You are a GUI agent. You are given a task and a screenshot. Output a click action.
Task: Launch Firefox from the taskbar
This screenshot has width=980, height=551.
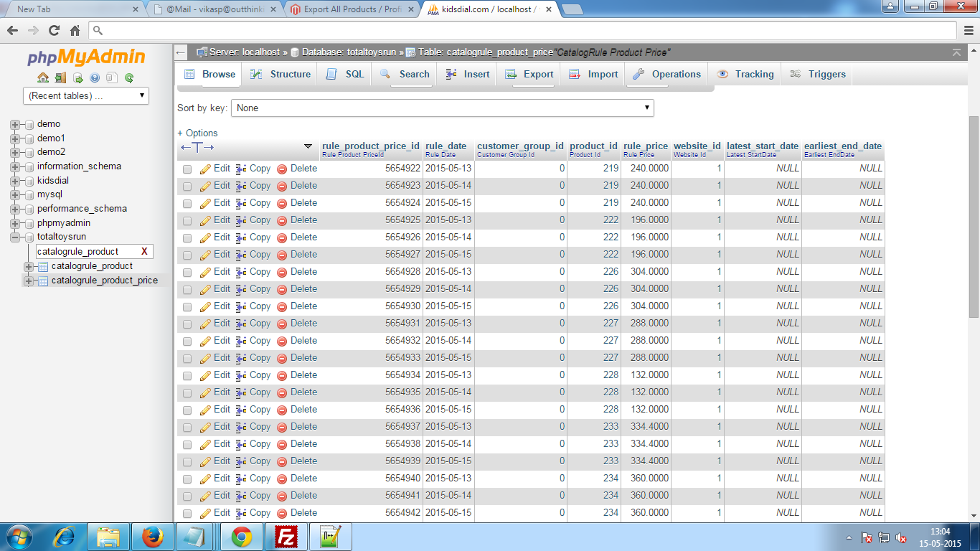tap(152, 537)
